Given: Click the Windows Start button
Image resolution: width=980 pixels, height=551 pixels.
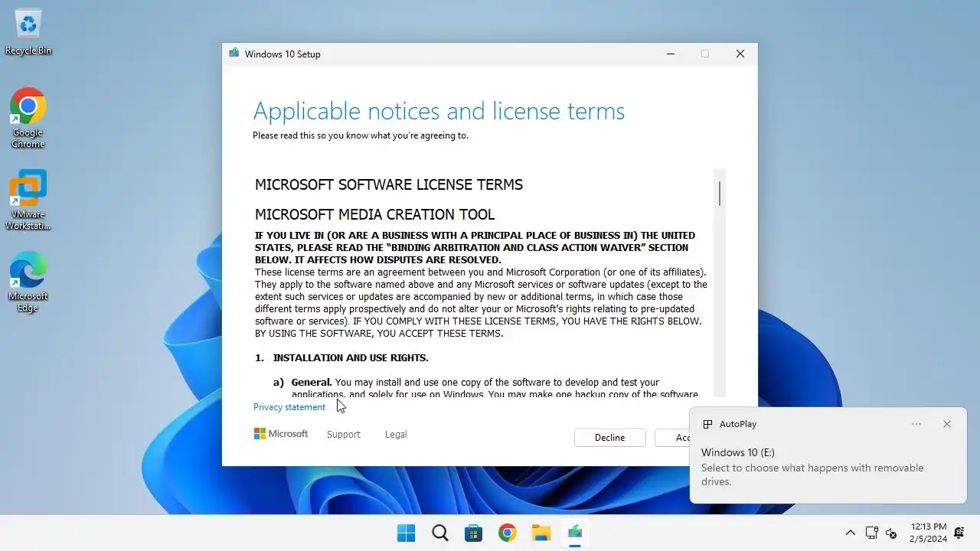Looking at the screenshot, I should coord(406,533).
